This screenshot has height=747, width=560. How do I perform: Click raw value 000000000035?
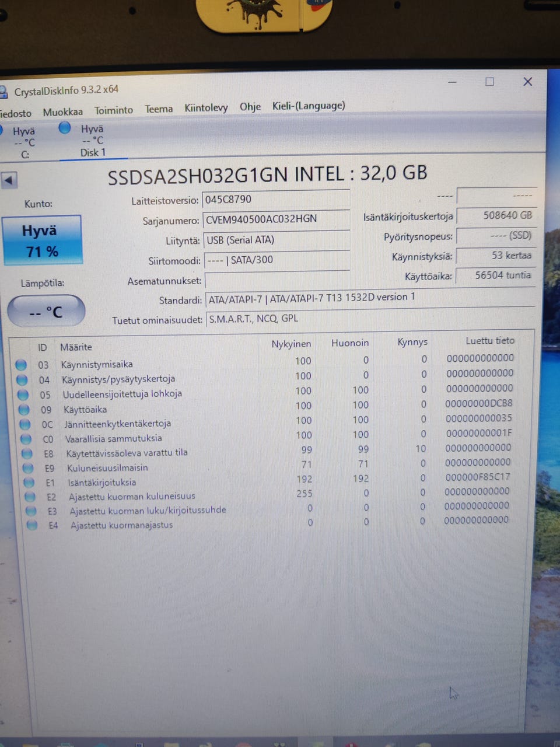pos(479,418)
